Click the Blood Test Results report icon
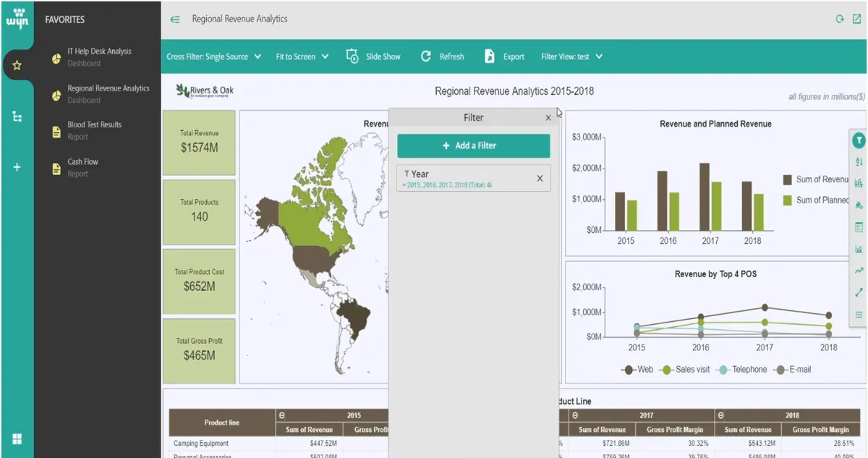The width and height of the screenshot is (868, 458). pos(56,132)
